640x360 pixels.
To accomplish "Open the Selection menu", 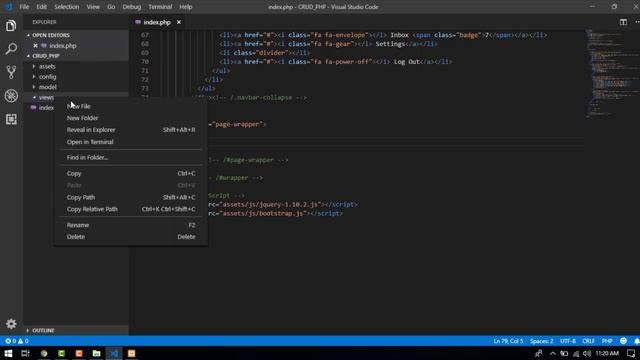I will click(67, 7).
